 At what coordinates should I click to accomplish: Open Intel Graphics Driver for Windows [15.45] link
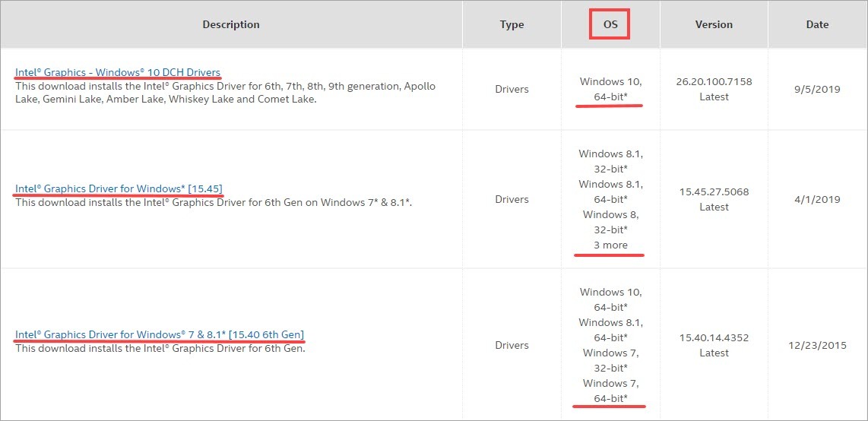coord(119,188)
